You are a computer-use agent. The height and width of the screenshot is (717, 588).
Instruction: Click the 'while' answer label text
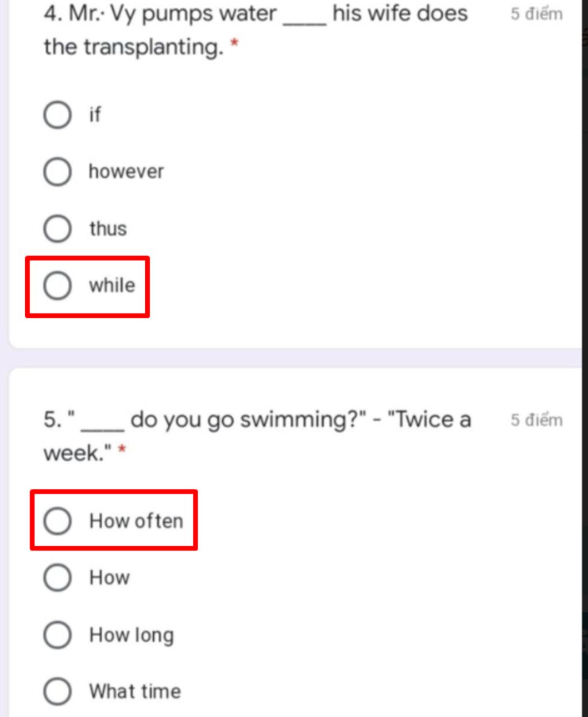click(112, 285)
